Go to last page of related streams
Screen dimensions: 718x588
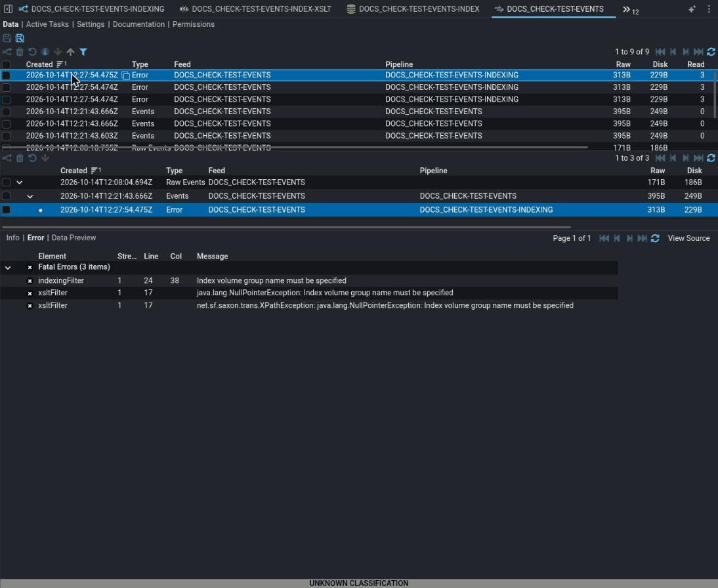point(698,158)
